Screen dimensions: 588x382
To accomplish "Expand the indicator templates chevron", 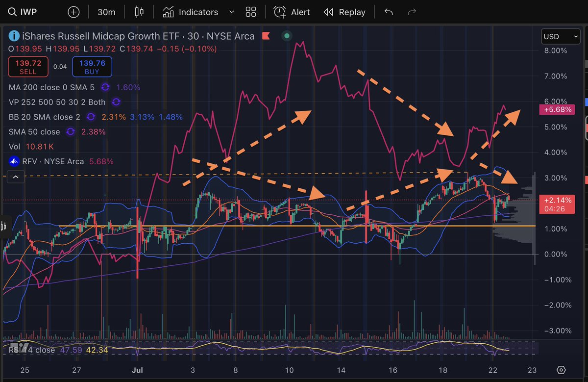I will click(x=232, y=12).
